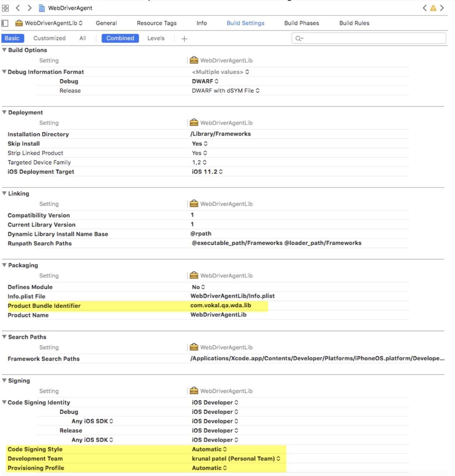Select Compatibility Version setting label
455x476 pixels.
(x=39, y=215)
